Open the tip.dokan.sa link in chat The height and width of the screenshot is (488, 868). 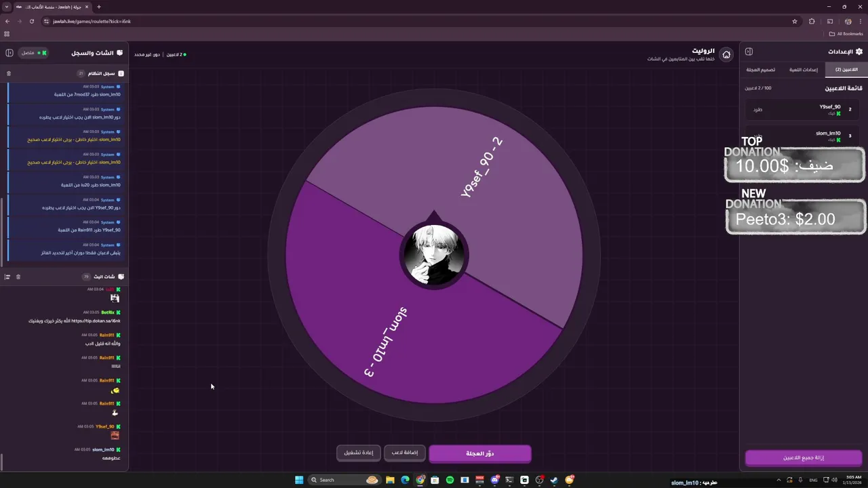click(x=95, y=321)
